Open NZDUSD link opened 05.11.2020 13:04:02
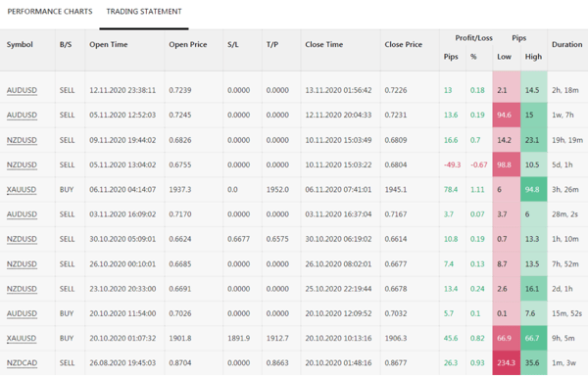The height and width of the screenshot is (377, 588). (x=22, y=165)
